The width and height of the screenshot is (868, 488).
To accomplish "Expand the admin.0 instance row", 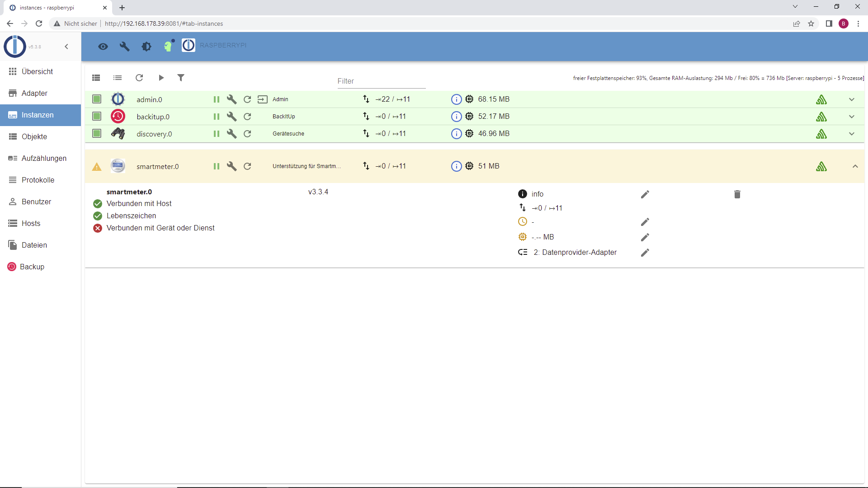I will (852, 99).
